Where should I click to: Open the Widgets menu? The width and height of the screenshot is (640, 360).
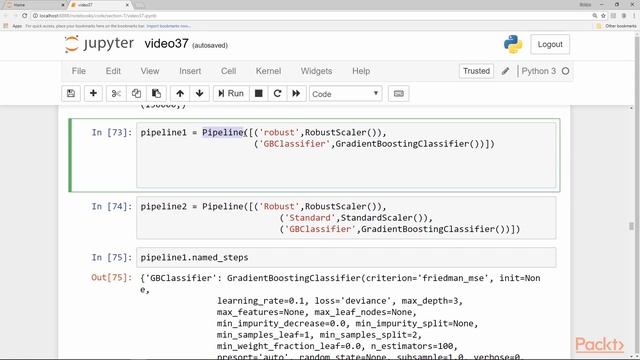316,71
